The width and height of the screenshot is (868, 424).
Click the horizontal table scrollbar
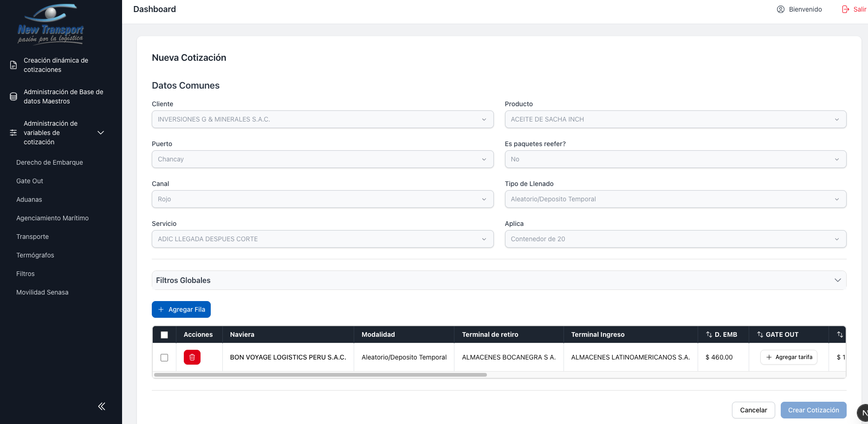pyautogui.click(x=320, y=375)
